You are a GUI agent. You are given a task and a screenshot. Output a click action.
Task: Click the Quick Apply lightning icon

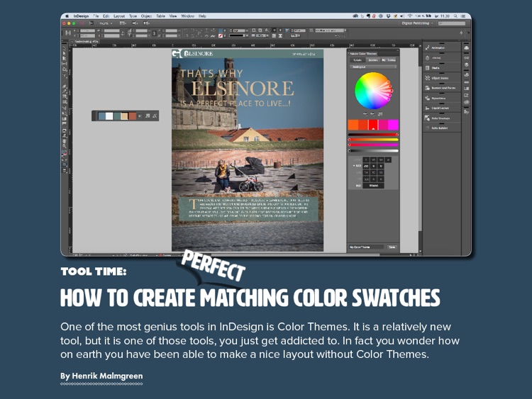pyautogui.click(x=461, y=33)
